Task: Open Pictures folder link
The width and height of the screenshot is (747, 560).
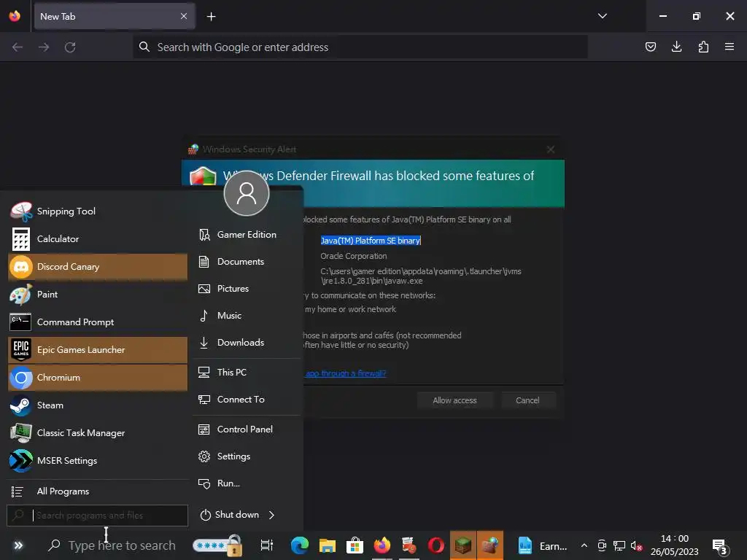Action: point(247,289)
